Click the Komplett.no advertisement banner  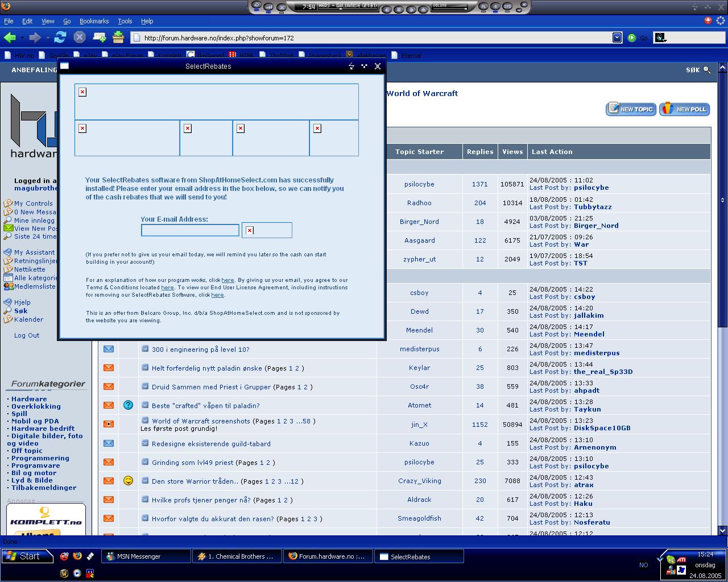(46, 520)
